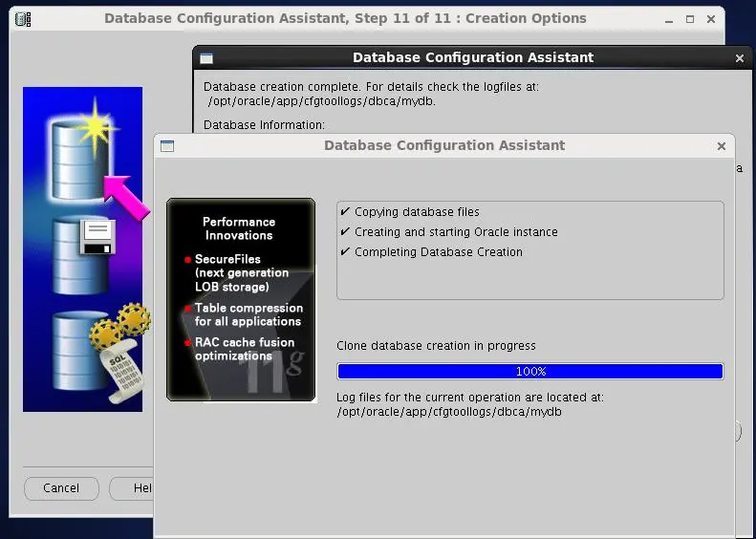Click the Step 11 of 11 window title
This screenshot has width=756, height=539.
[x=345, y=18]
